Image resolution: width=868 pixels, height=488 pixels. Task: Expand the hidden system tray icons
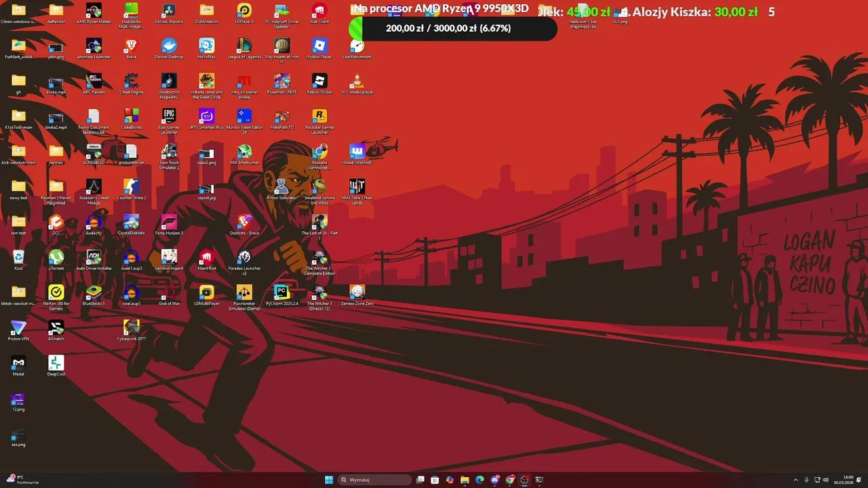(795, 479)
